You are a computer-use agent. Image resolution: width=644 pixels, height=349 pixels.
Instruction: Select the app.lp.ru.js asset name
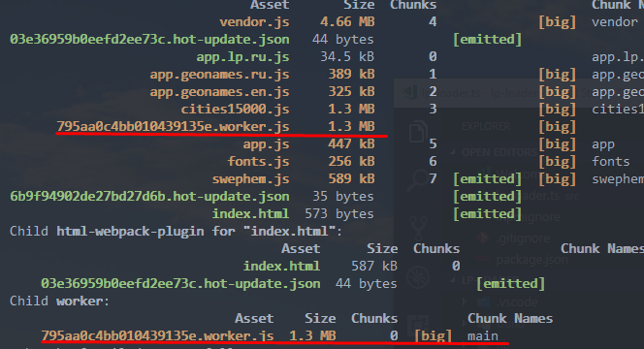click(242, 57)
